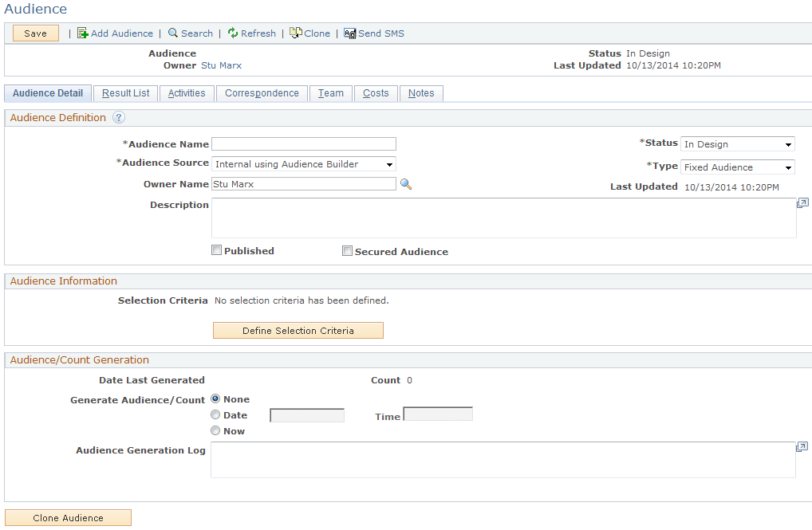
Task: Click the Add Audience toolbar icon
Action: 83,33
